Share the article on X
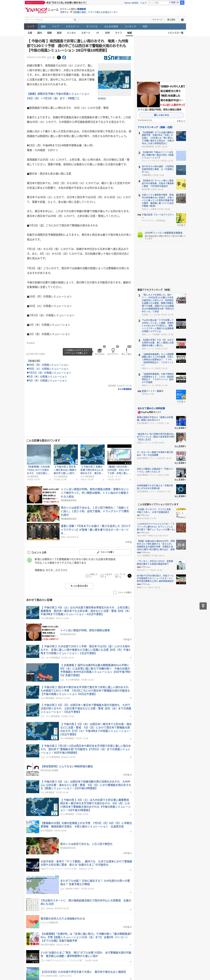 pos(59,57)
